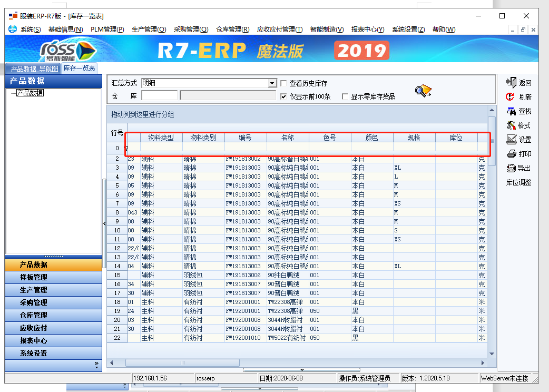Click TW5022有纺衬 cell in row 22
549x392 pixels.
(288, 338)
